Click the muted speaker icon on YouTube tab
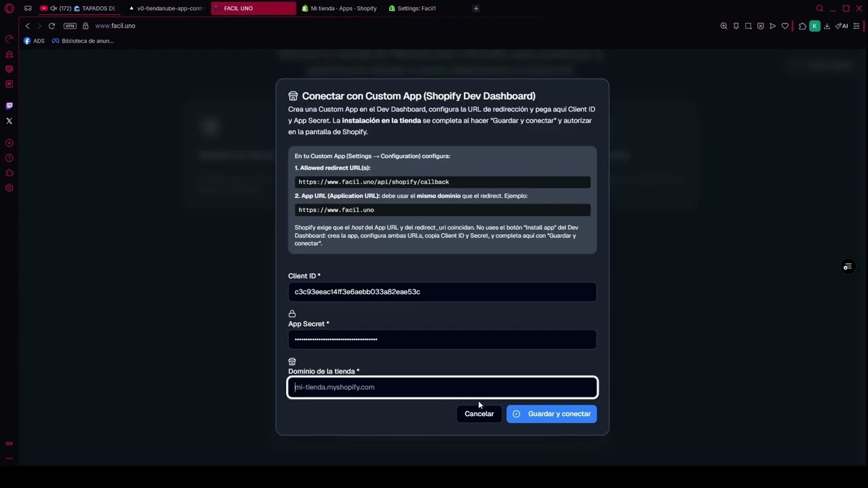Screen dimensions: 868x488 (54, 8)
